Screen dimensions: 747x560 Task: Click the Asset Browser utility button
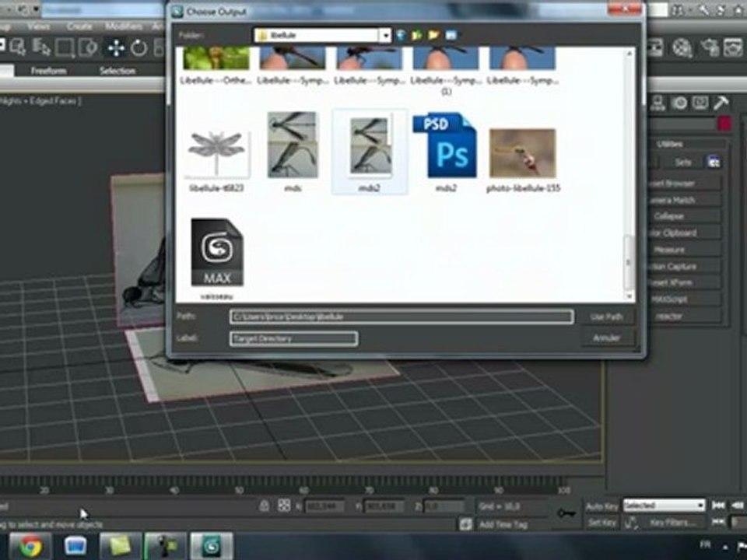click(686, 184)
